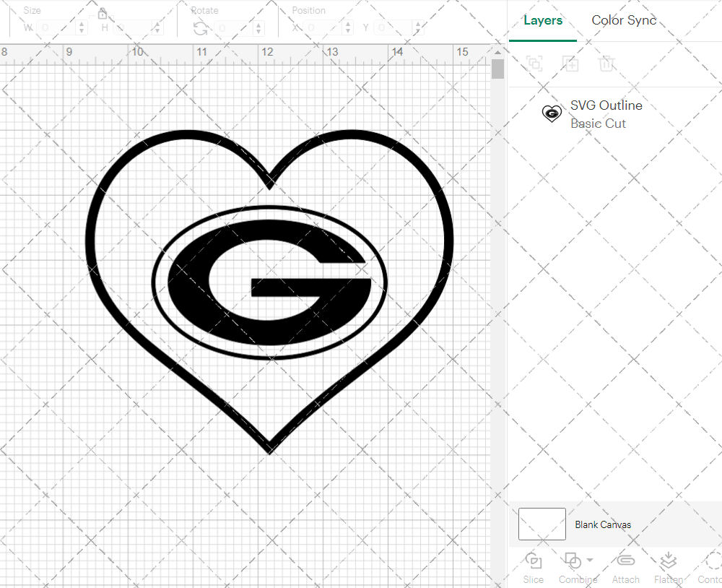Click the Position Y input field

pos(393,27)
